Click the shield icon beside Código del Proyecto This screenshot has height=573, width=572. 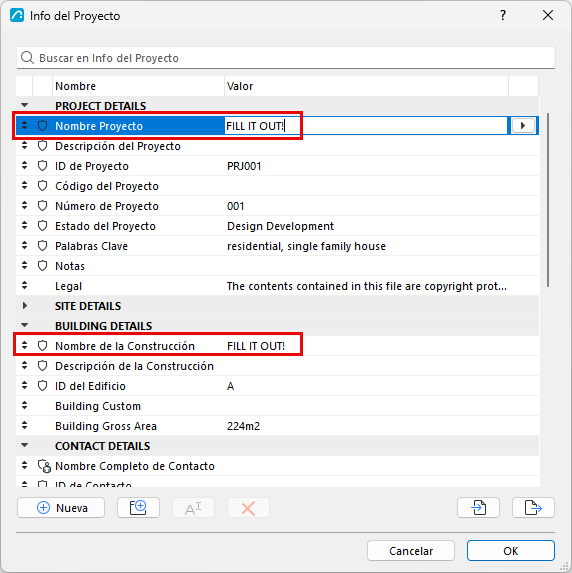tap(43, 186)
